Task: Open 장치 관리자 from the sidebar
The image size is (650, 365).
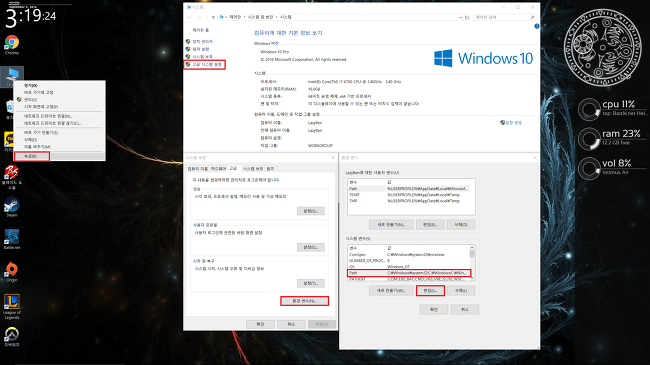Action: pyautogui.click(x=202, y=41)
